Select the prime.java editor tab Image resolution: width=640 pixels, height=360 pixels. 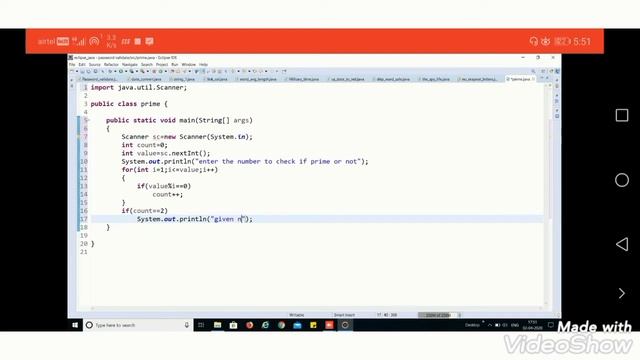[519, 79]
